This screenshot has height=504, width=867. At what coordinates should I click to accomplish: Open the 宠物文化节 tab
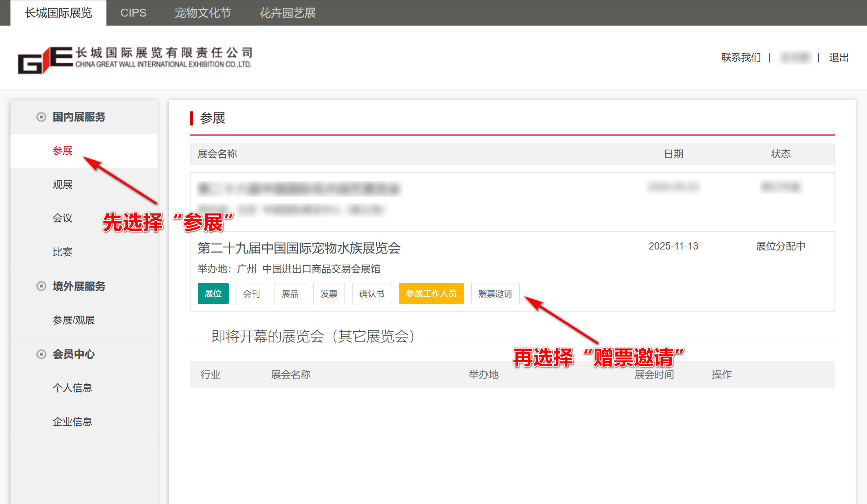(203, 13)
